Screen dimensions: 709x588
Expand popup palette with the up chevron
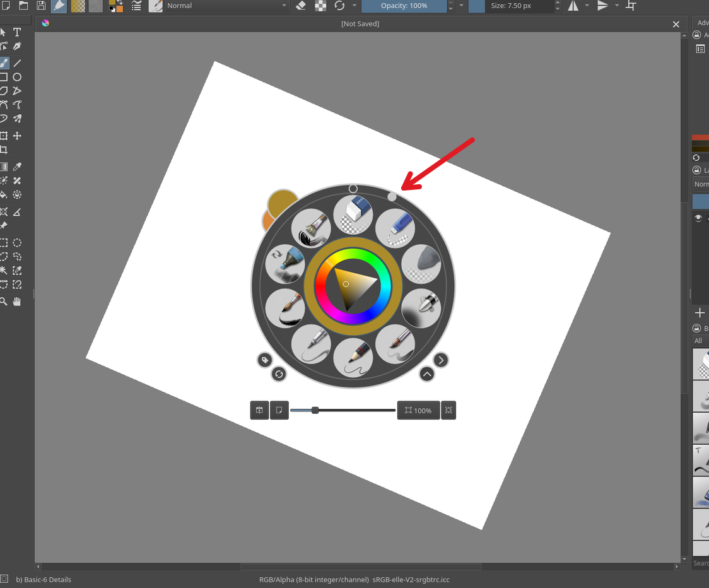427,374
